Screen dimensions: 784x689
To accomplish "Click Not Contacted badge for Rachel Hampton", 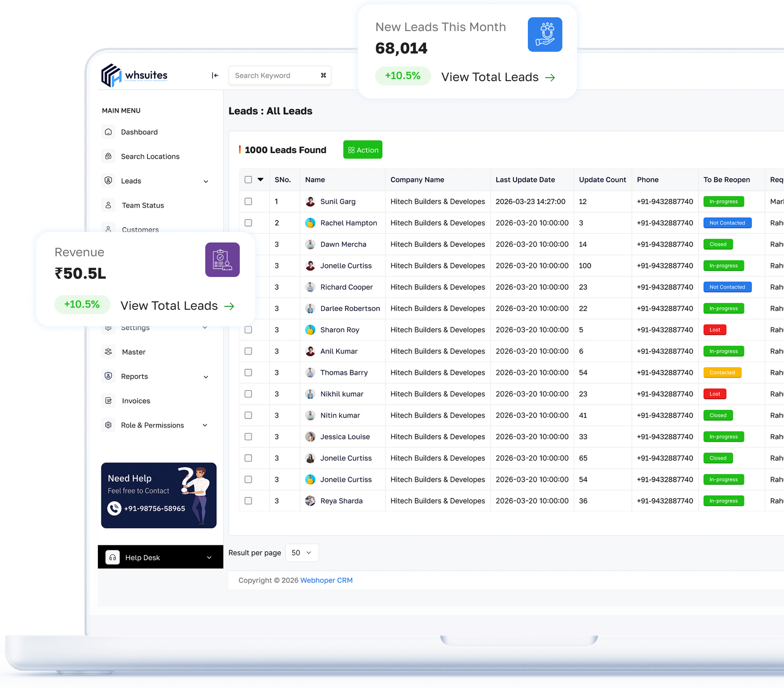I will (x=728, y=223).
